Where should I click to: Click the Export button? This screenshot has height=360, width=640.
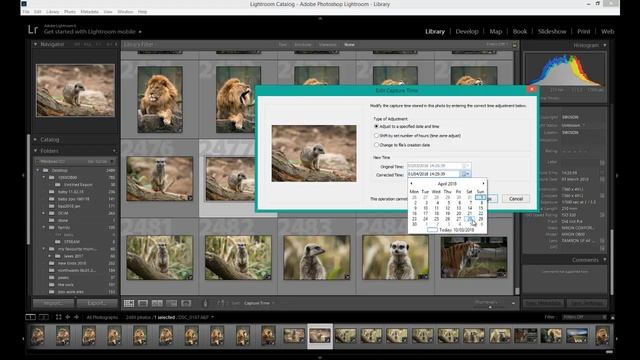(97, 303)
